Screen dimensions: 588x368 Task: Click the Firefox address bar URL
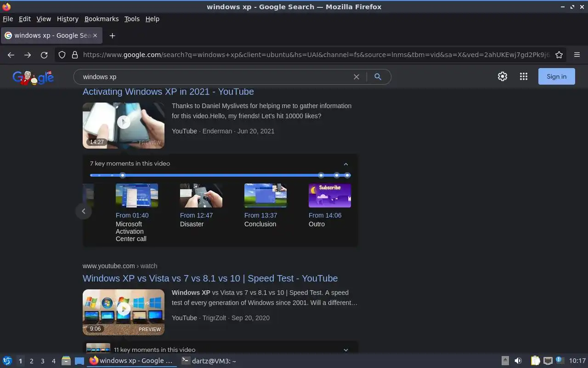316,55
